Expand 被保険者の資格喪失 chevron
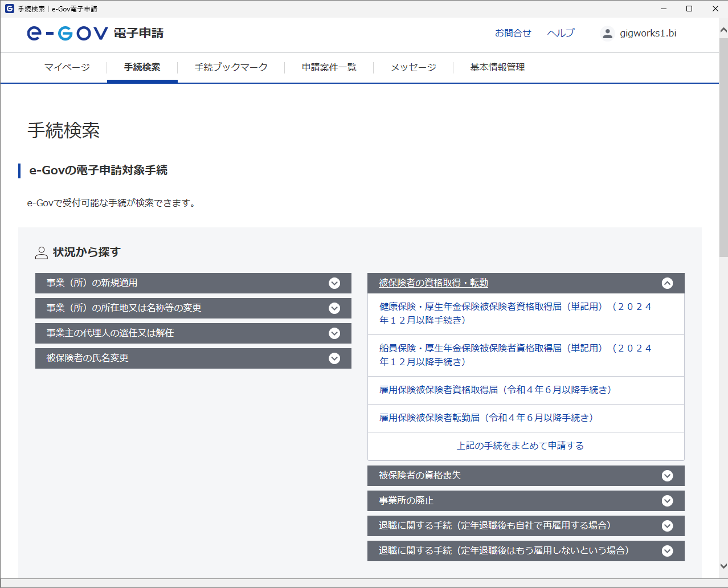 click(x=667, y=476)
